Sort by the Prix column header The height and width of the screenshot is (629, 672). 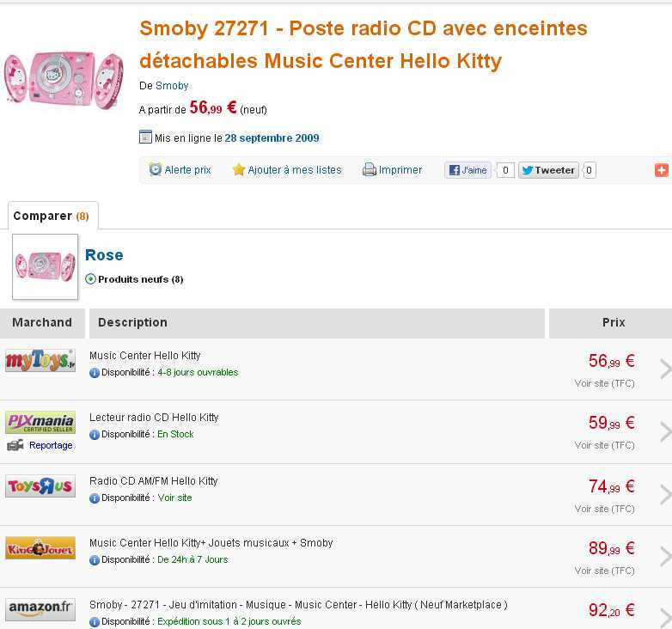pyautogui.click(x=614, y=322)
